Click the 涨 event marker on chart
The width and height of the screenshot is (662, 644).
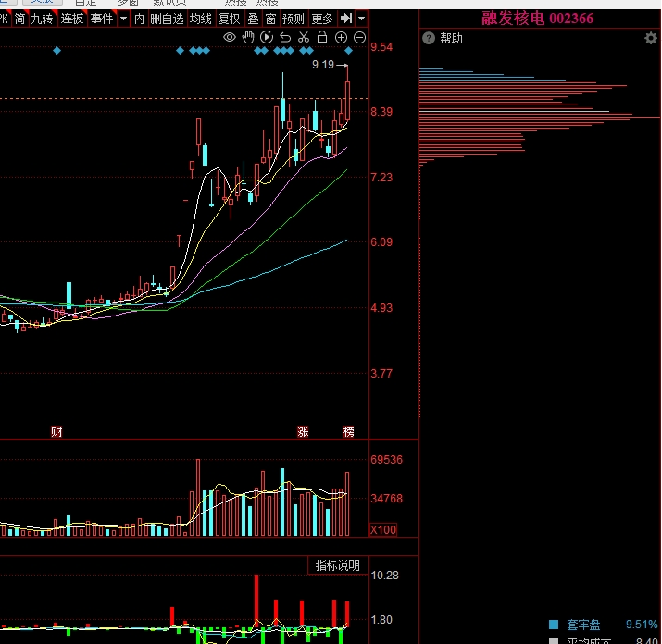(303, 432)
